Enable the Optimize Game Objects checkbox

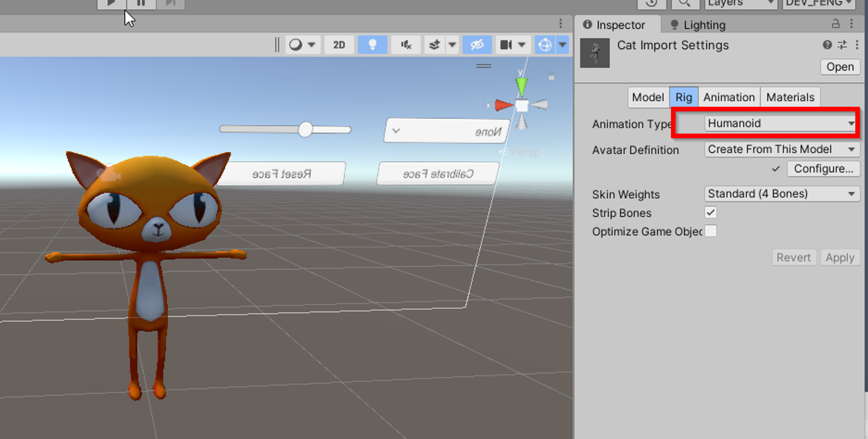[711, 231]
